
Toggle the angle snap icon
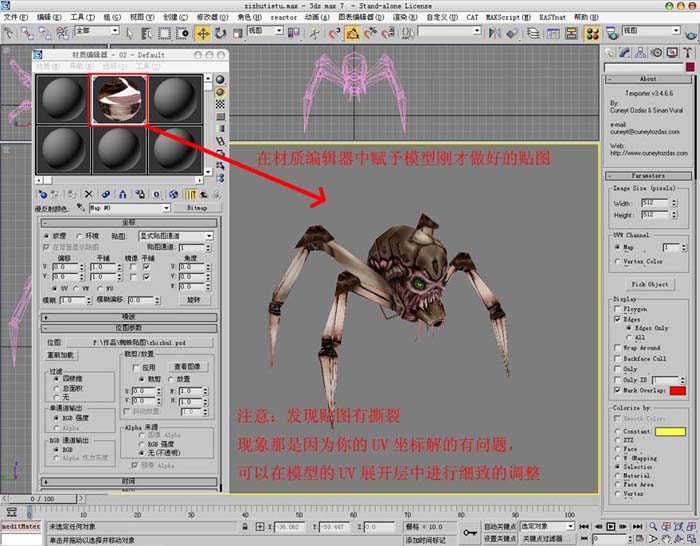(x=353, y=33)
